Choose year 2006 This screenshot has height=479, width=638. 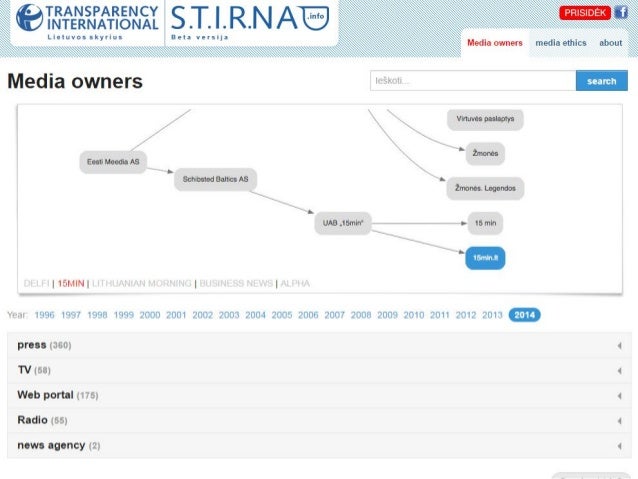point(308,315)
